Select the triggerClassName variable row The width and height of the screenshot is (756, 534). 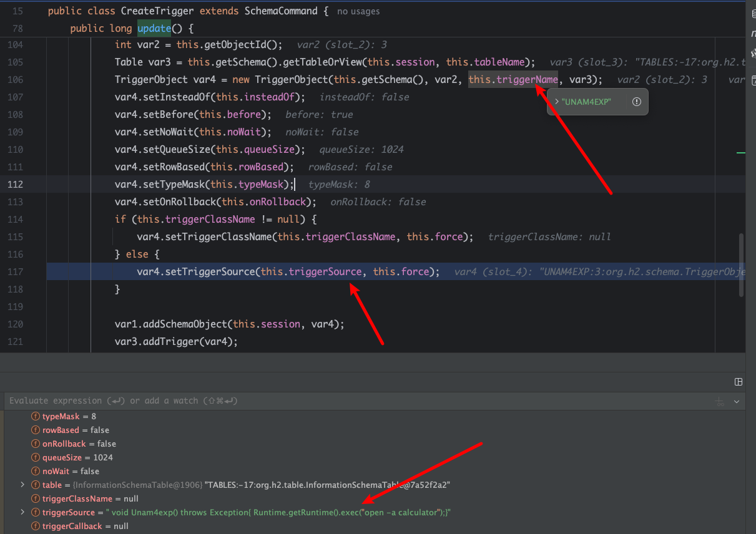tap(86, 498)
